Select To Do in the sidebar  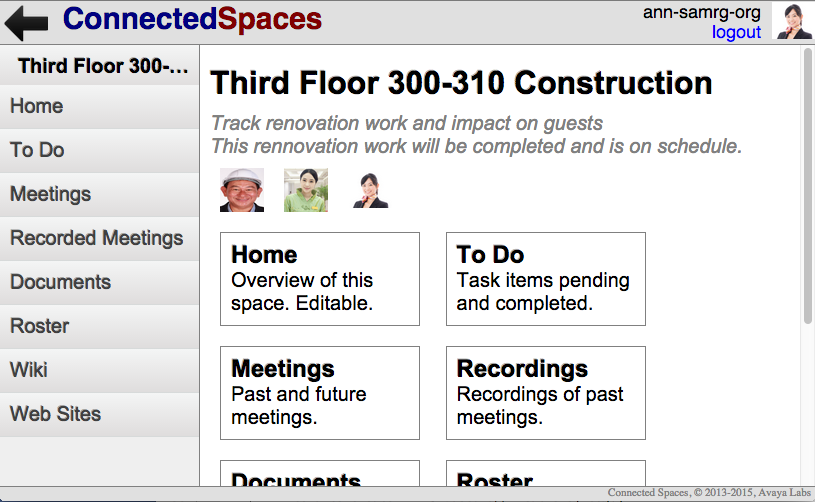99,151
